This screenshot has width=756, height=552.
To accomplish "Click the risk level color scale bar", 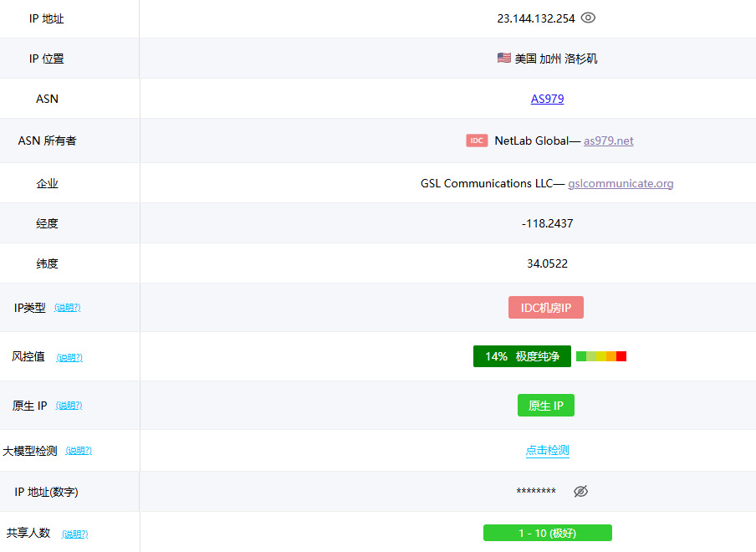I will coord(601,356).
